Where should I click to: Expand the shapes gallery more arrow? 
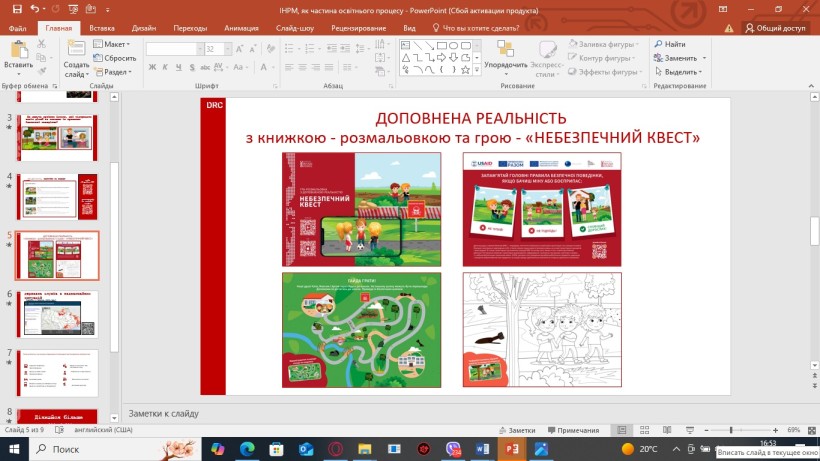coord(477,70)
